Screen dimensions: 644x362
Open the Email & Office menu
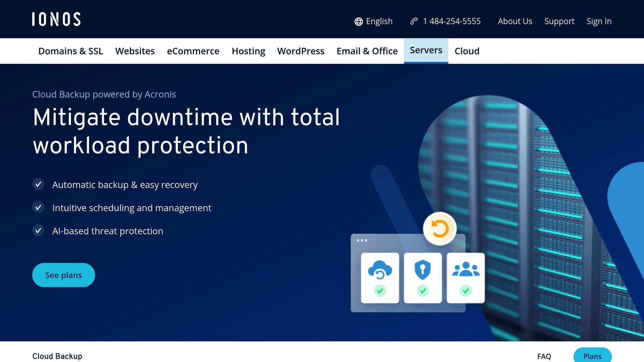(367, 51)
